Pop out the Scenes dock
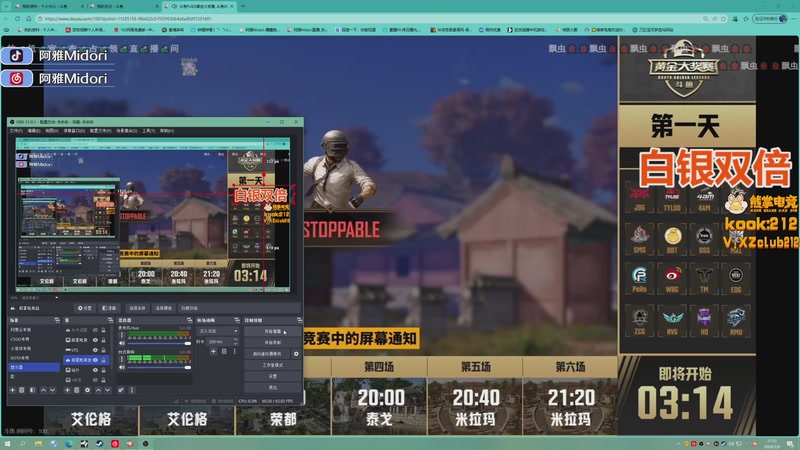The height and width of the screenshot is (450, 800). click(57, 320)
